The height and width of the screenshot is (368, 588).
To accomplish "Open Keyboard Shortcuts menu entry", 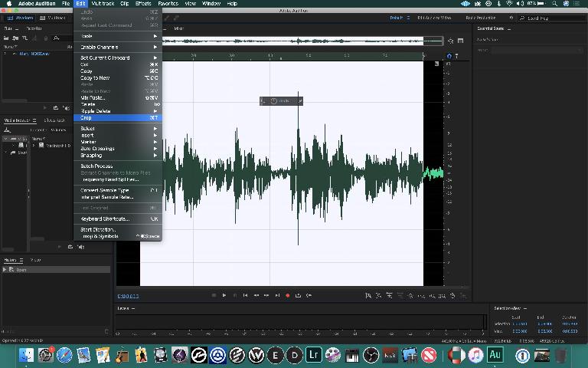I will pyautogui.click(x=118, y=219).
